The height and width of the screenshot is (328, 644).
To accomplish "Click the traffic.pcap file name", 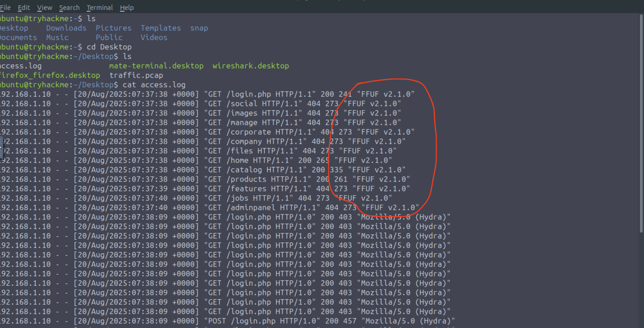I will pos(136,75).
